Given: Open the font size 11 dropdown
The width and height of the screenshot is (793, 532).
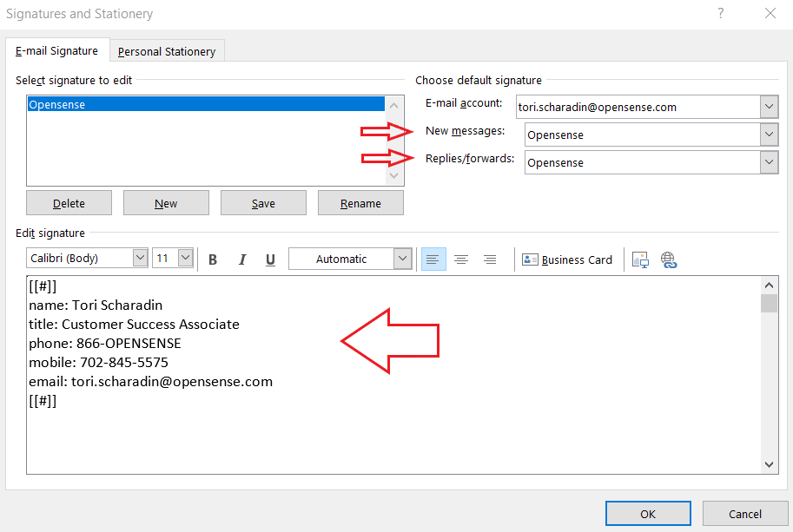Looking at the screenshot, I should click(186, 258).
